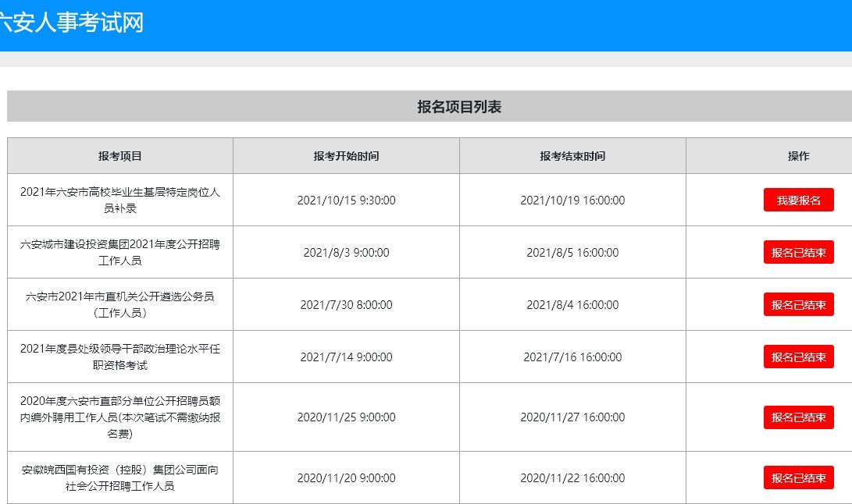Click 报名已结束 button for 安徽皖西国有投资 row
The width and height of the screenshot is (852, 504).
798,477
